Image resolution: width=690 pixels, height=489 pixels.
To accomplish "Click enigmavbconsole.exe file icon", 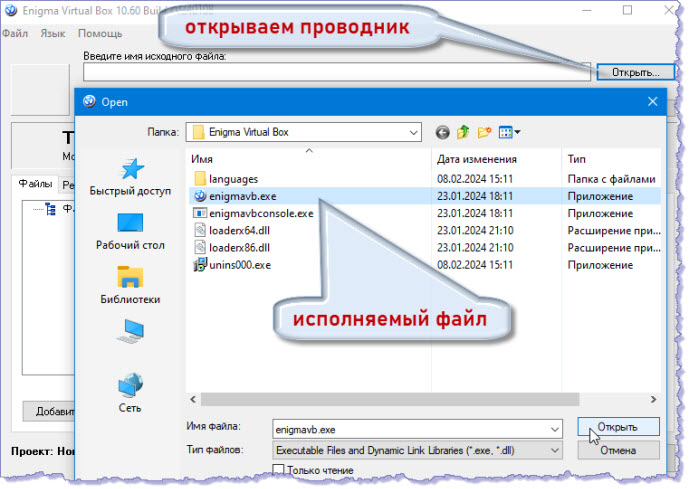I will pos(200,213).
